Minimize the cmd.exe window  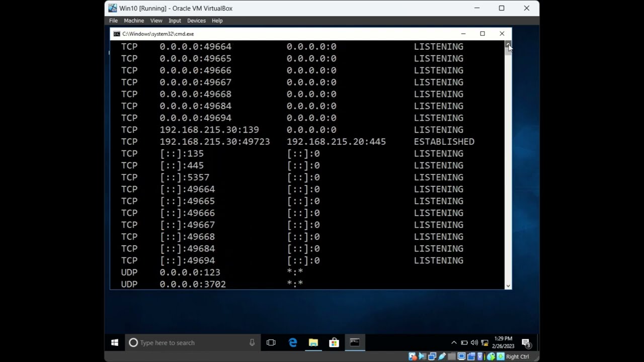(x=463, y=34)
